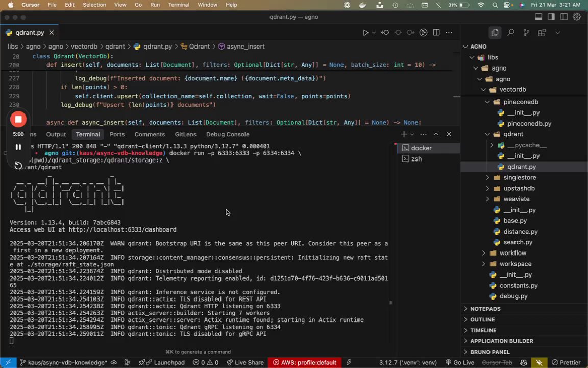Open editor more actions ellipsis
Viewport: 588px width, 368px height.
[x=449, y=33]
